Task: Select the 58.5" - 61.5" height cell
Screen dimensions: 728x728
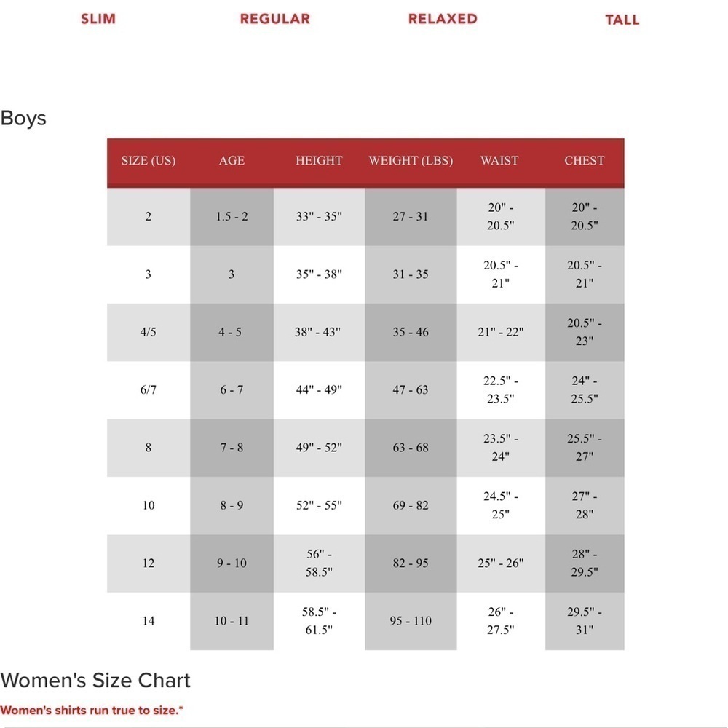Action: [319, 621]
